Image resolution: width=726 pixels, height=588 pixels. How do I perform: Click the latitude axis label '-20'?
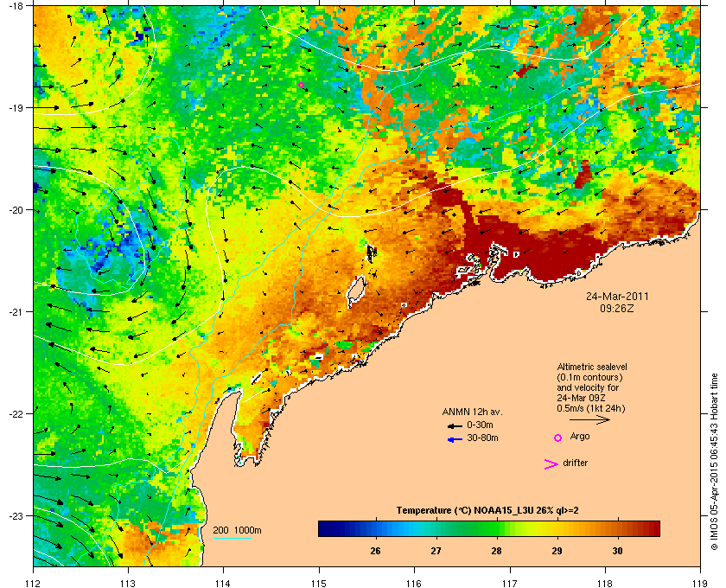point(16,210)
